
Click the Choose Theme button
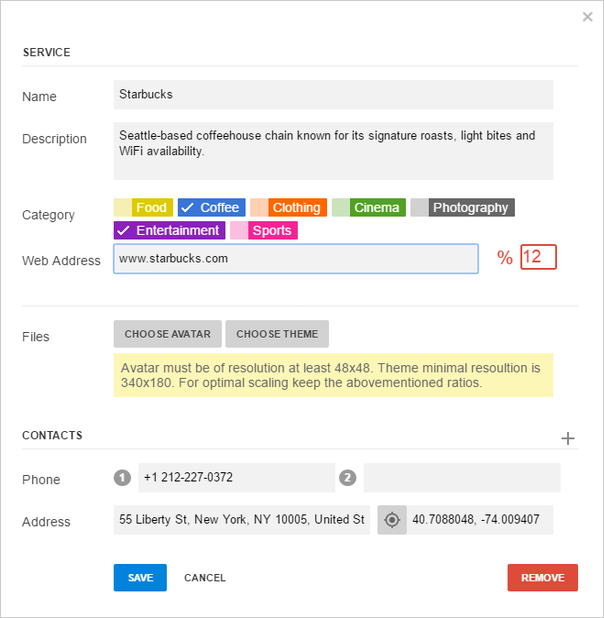tap(277, 334)
